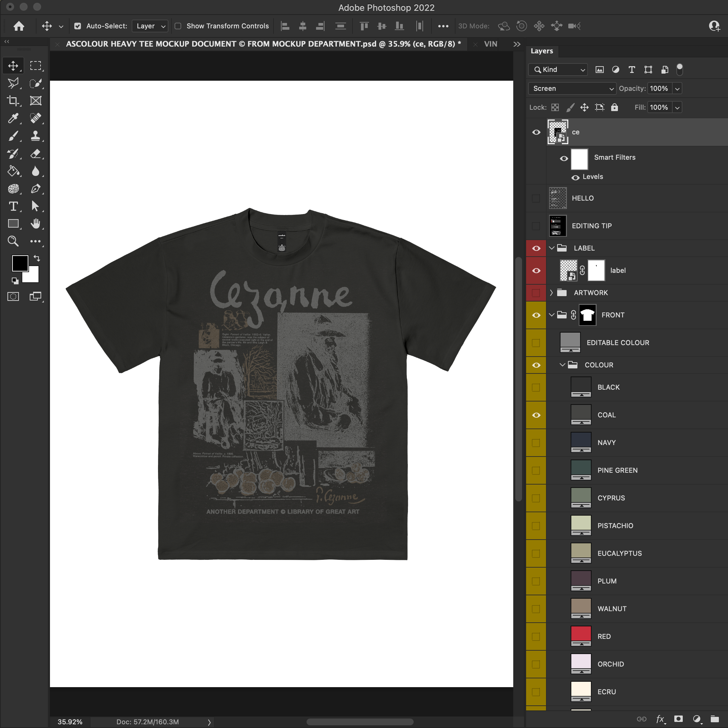This screenshot has width=728, height=728.
Task: Click the lock all layer icon
Action: tap(614, 107)
